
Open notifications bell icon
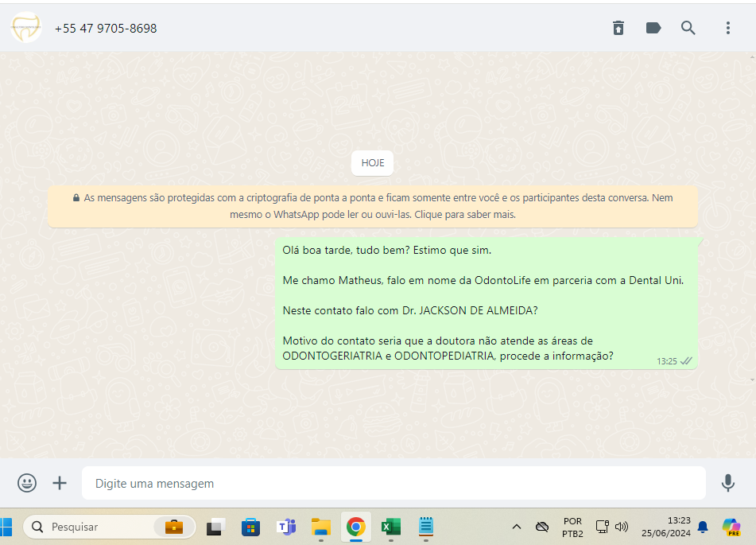click(x=703, y=527)
